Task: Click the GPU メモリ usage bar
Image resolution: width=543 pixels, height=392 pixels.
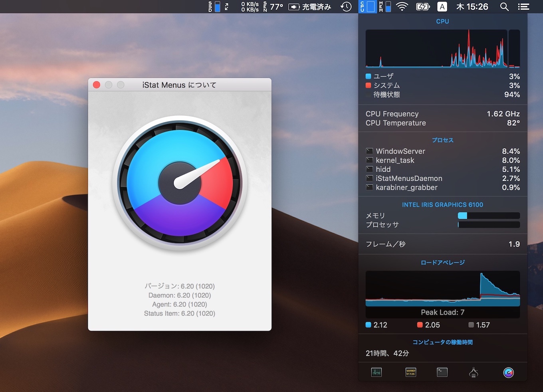Action: coord(488,216)
